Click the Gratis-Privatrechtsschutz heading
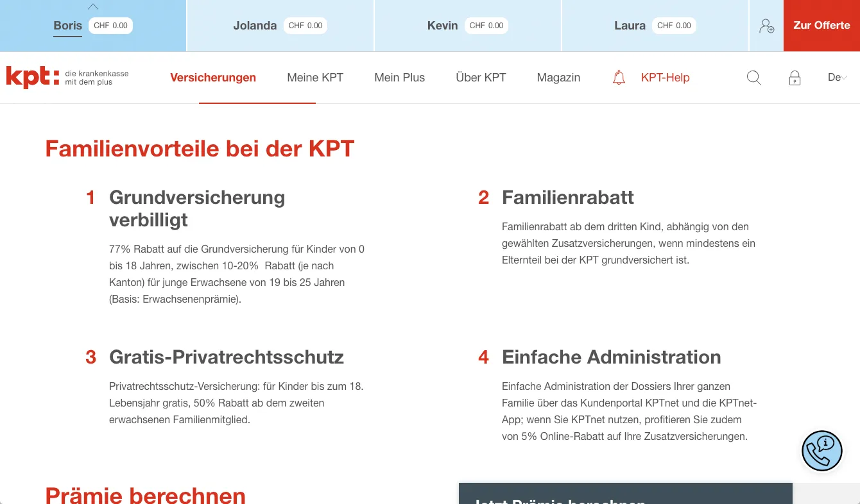Viewport: 860px width, 504px height. coord(227,357)
